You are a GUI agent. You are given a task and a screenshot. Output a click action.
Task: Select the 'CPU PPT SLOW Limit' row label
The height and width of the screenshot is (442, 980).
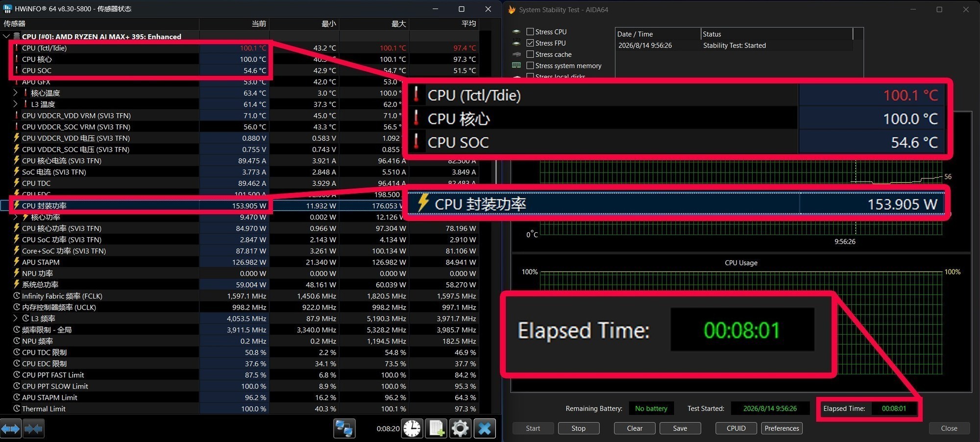coord(55,386)
